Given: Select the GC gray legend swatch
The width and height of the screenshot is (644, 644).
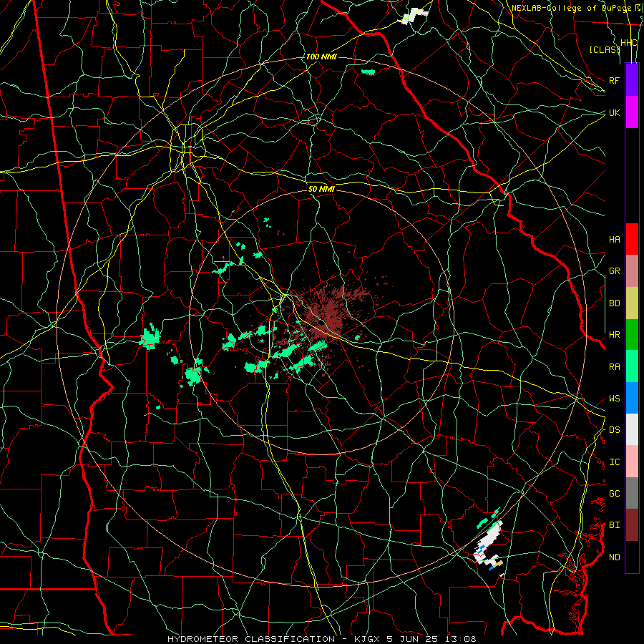Looking at the screenshot, I should [x=632, y=493].
